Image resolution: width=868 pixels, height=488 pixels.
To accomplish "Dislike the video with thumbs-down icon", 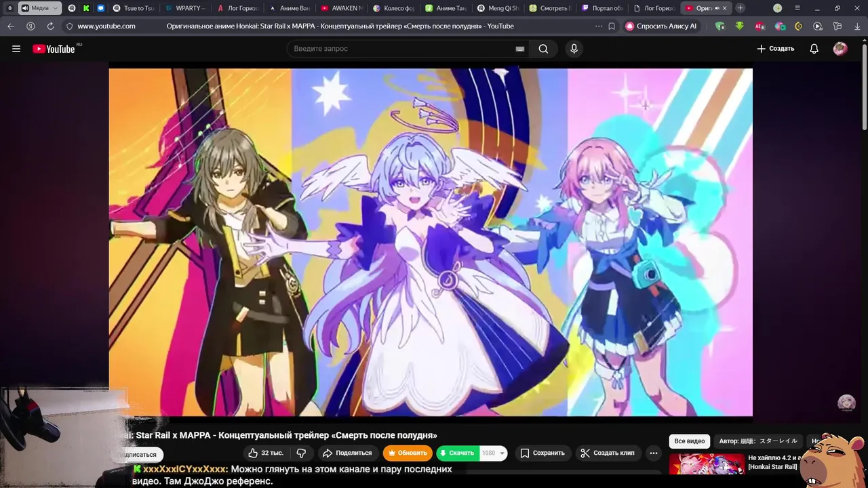I will coord(301,453).
